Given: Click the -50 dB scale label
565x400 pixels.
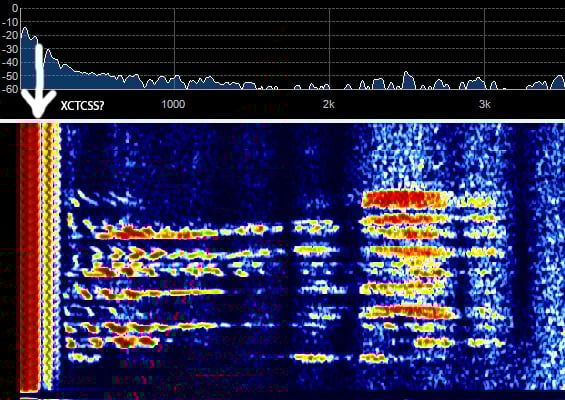Looking at the screenshot, I should pyautogui.click(x=10, y=76).
